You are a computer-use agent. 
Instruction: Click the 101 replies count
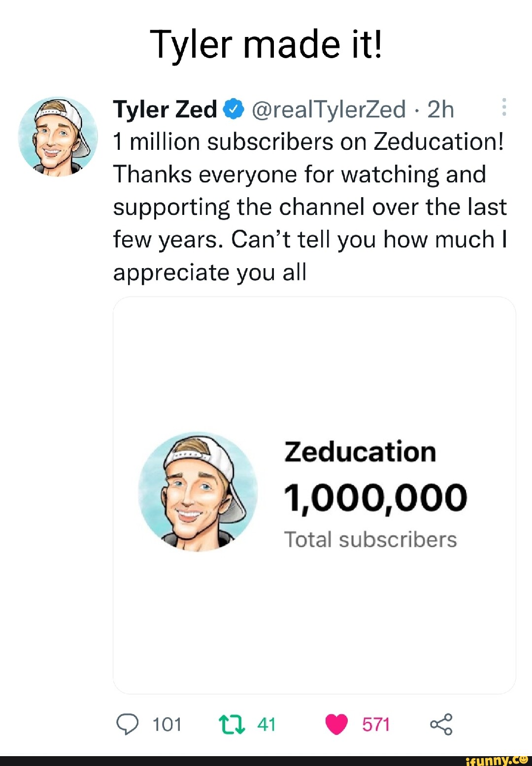tap(167, 725)
